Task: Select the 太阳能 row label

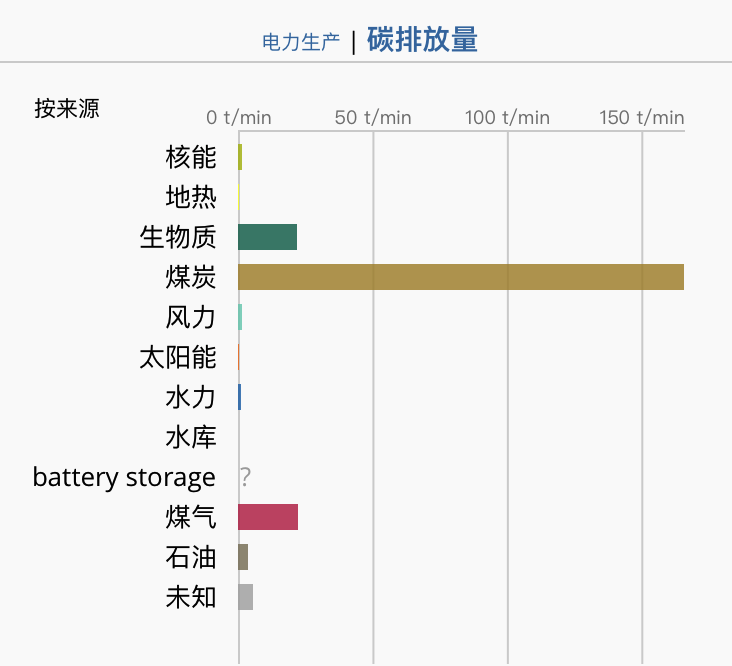Action: pyautogui.click(x=178, y=357)
